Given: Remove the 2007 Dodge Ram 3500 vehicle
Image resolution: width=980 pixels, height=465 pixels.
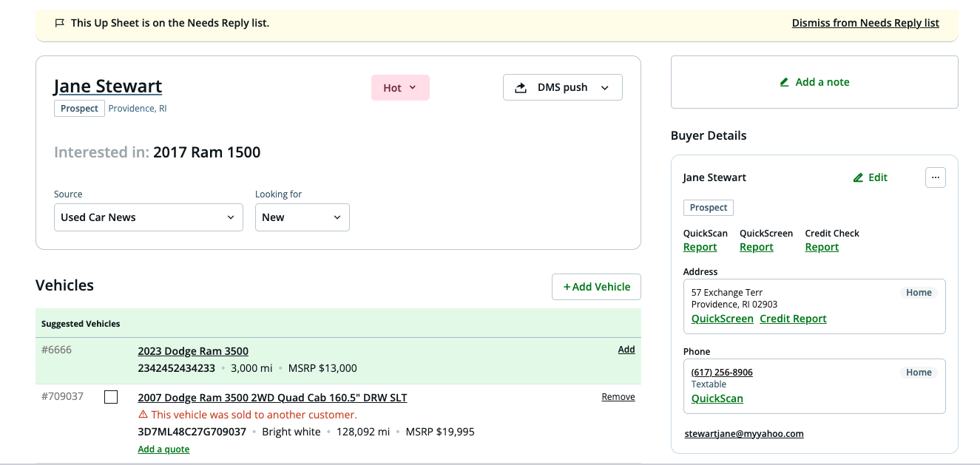Looking at the screenshot, I should (618, 397).
